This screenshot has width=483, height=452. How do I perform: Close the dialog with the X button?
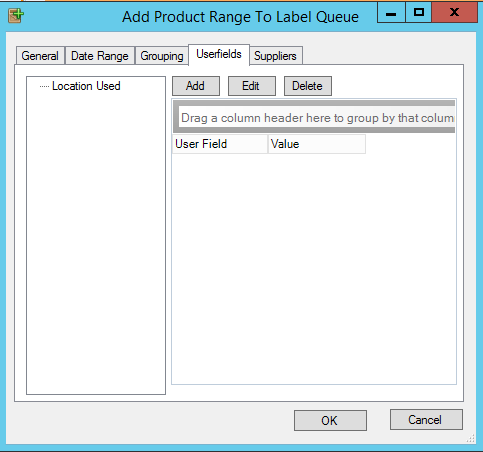click(x=454, y=13)
